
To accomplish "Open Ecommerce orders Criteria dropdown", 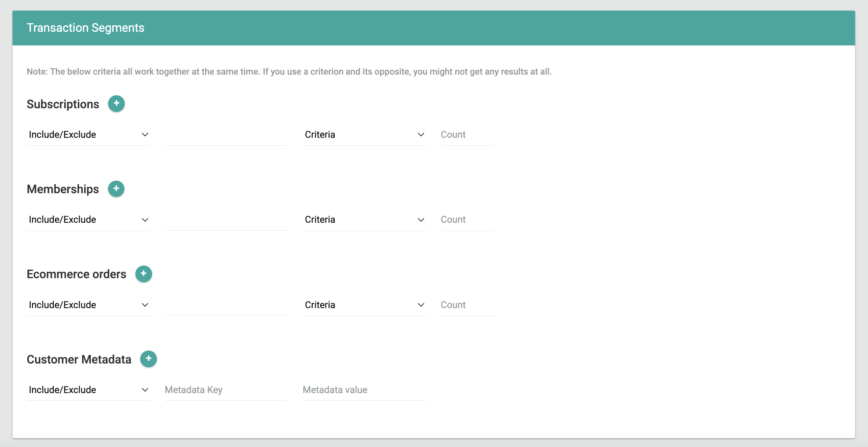I will 364,305.
